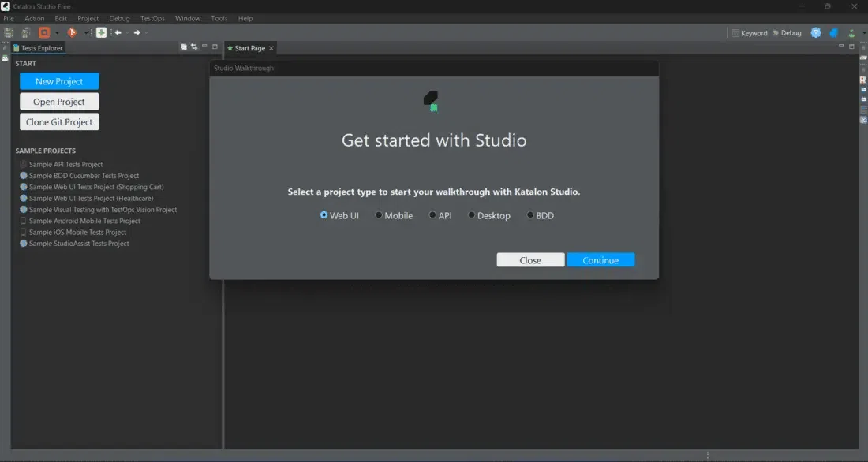Open the Window menu
868x462 pixels.
coord(188,18)
